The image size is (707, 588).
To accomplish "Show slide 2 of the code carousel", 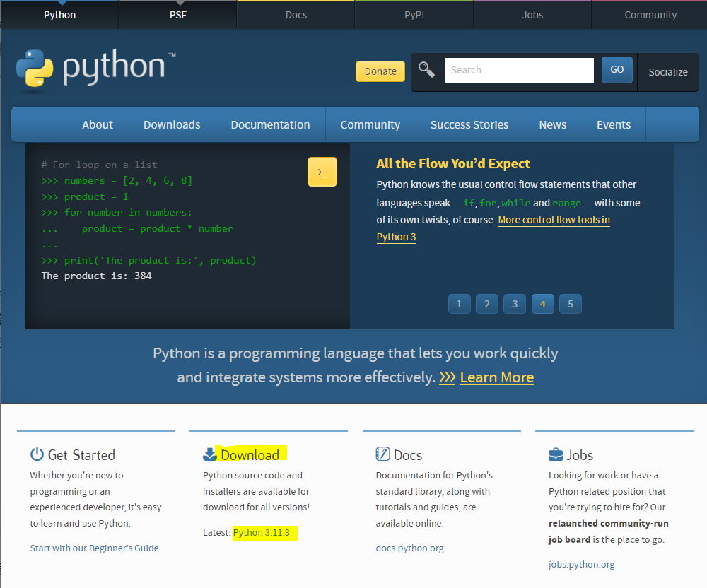I will (x=487, y=304).
